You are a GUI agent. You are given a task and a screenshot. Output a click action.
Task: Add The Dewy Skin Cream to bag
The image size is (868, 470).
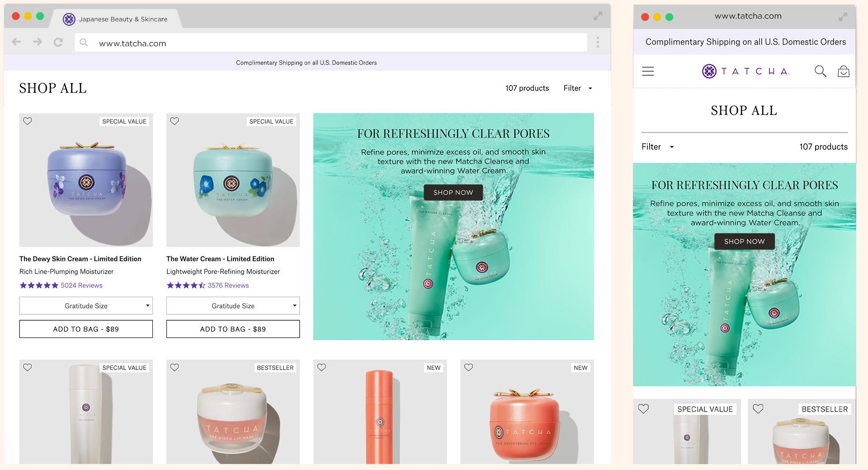click(86, 329)
